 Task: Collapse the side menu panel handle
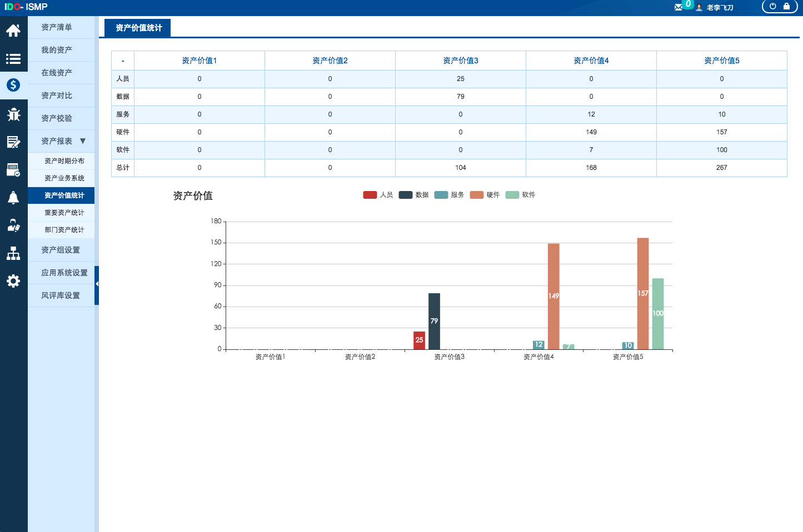pyautogui.click(x=97, y=284)
